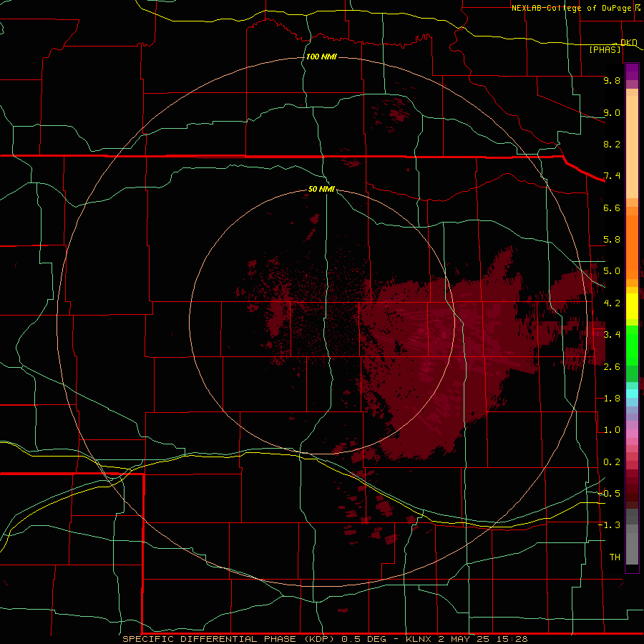Click the 9.8 value on the color scale

pos(612,80)
